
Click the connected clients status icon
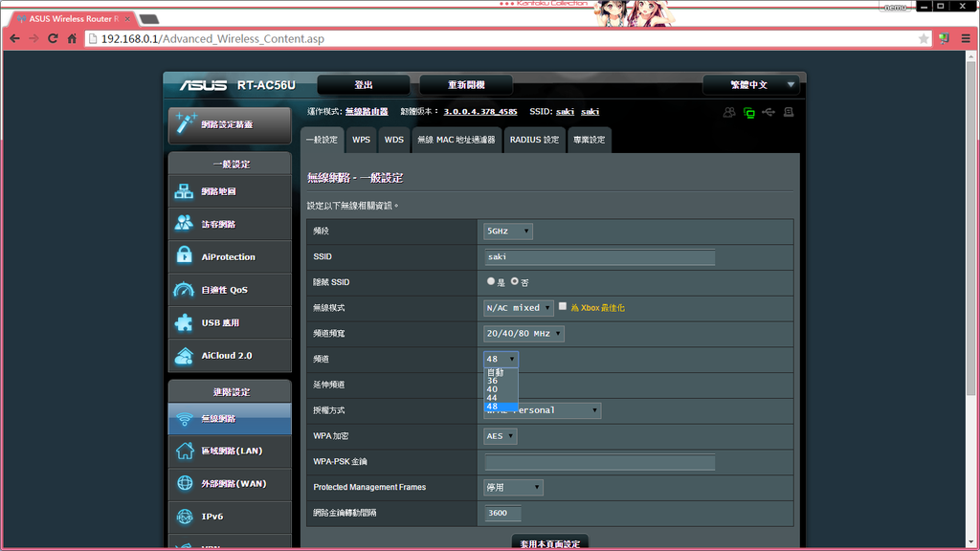729,112
